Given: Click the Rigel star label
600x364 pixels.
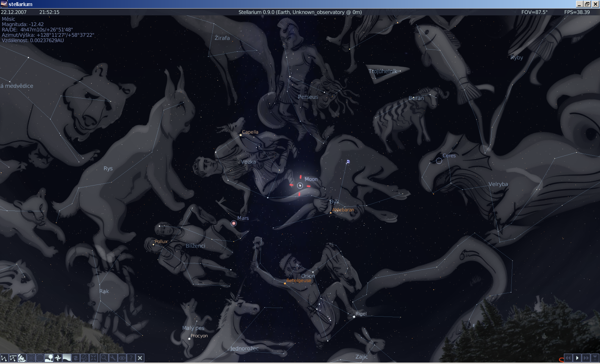Looking at the screenshot, I should [361, 314].
